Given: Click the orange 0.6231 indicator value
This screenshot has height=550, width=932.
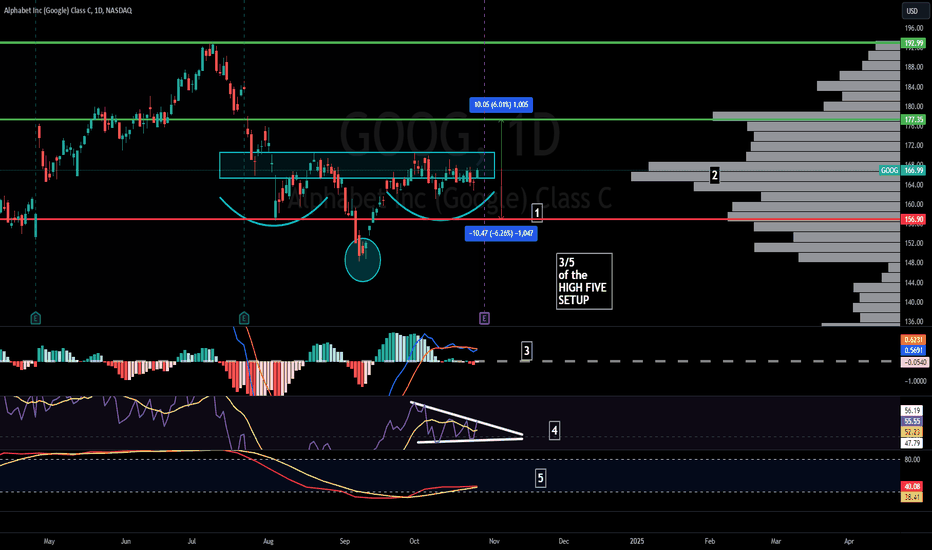Looking at the screenshot, I should (913, 340).
